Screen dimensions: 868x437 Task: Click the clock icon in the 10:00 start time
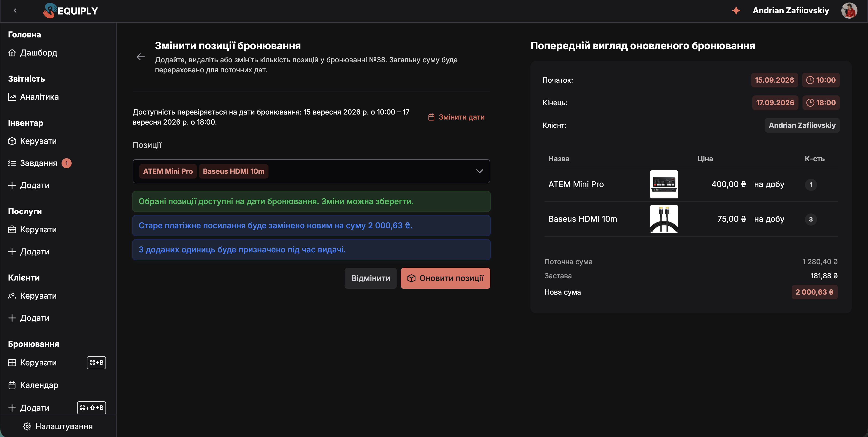point(810,80)
